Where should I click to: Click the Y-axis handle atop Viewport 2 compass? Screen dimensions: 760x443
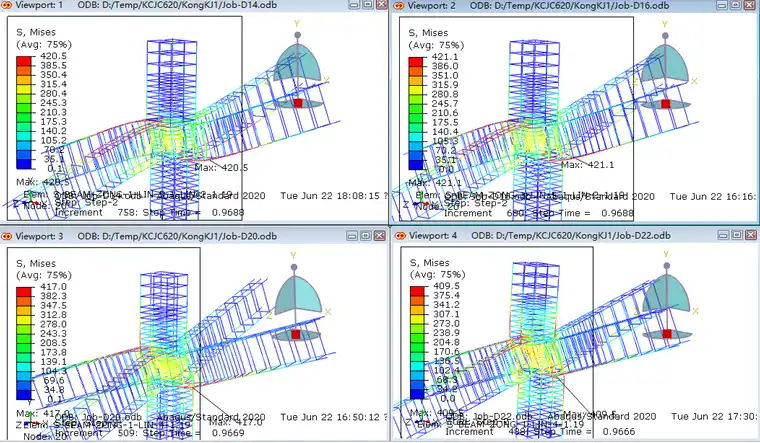click(x=665, y=35)
